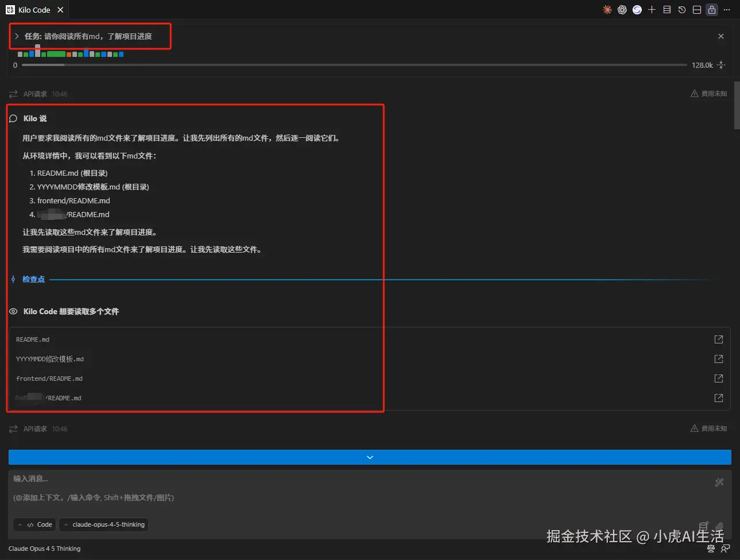
Task: Click the Kilo Code 想要读取多个文件 heading
Action: [71, 311]
